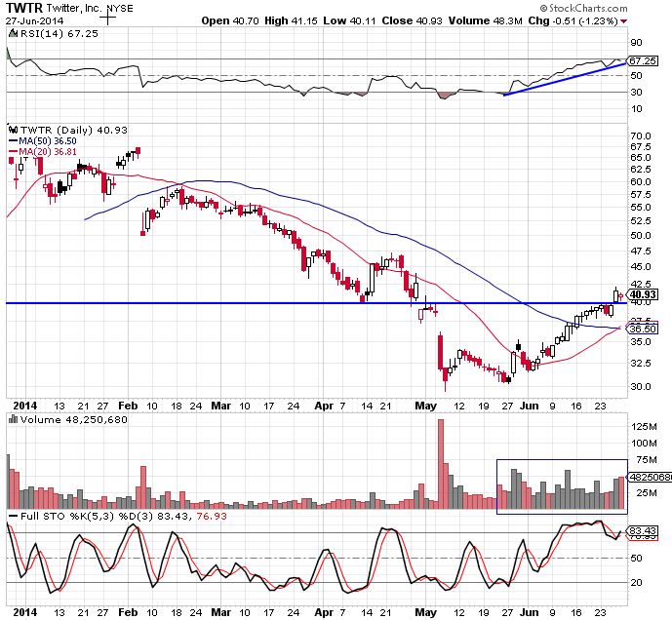
Task: Click the StockCharts.com label
Action: click(584, 8)
